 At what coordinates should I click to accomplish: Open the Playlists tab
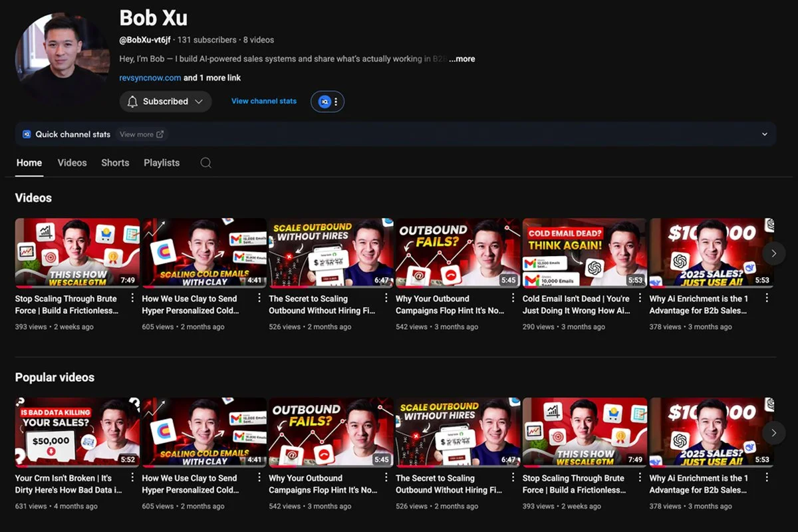[162, 162]
